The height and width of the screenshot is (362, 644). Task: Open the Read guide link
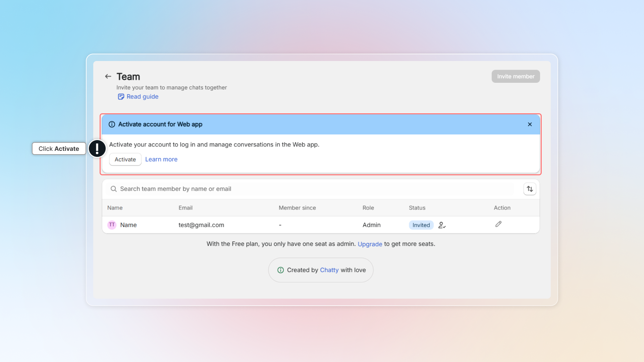point(142,97)
